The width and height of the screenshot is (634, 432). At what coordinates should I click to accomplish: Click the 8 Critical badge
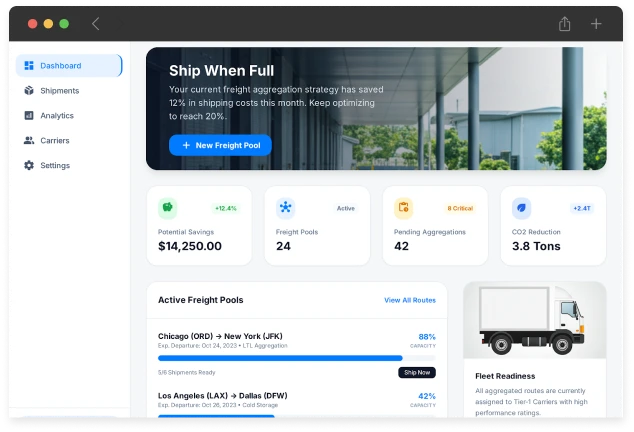point(460,208)
